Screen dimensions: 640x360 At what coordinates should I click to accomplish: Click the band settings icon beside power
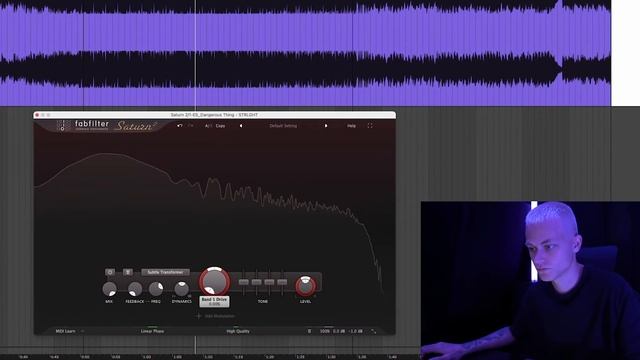(128, 272)
